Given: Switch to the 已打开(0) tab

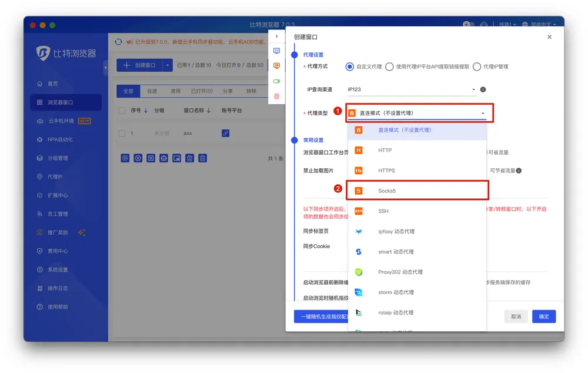Looking at the screenshot, I should pyautogui.click(x=202, y=91).
